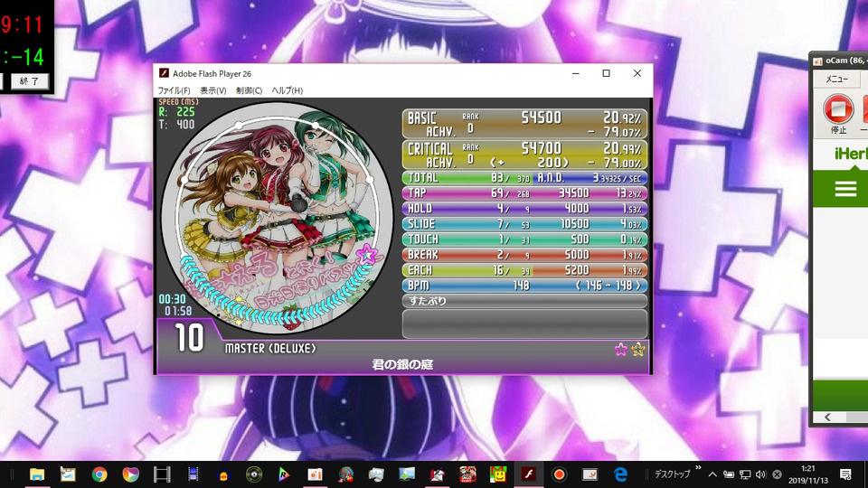Click the 終了 button on the timer widget
This screenshot has width=868, height=488.
[30, 81]
